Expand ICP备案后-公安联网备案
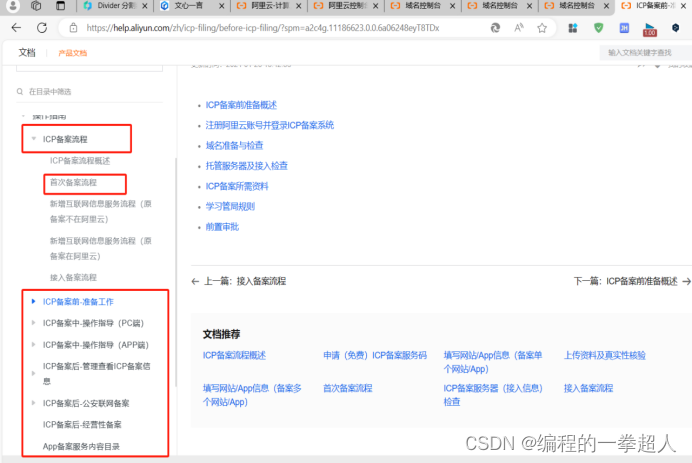This screenshot has width=692, height=463. [34, 403]
